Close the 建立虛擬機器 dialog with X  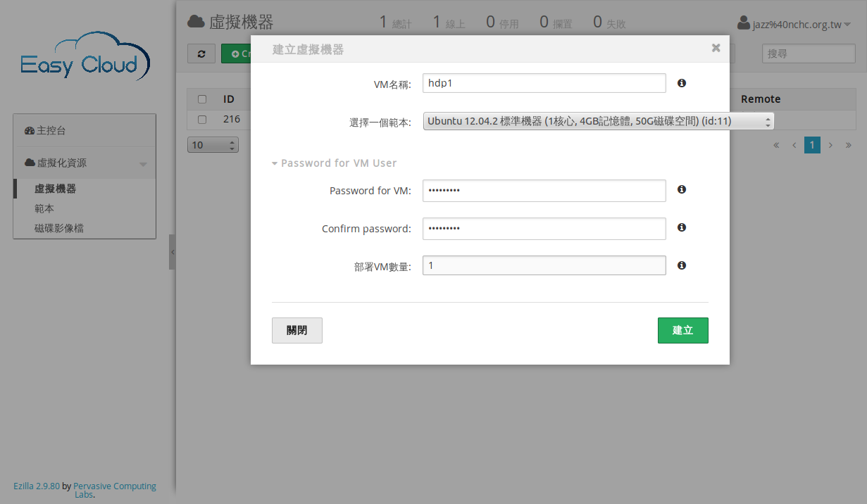click(x=716, y=48)
